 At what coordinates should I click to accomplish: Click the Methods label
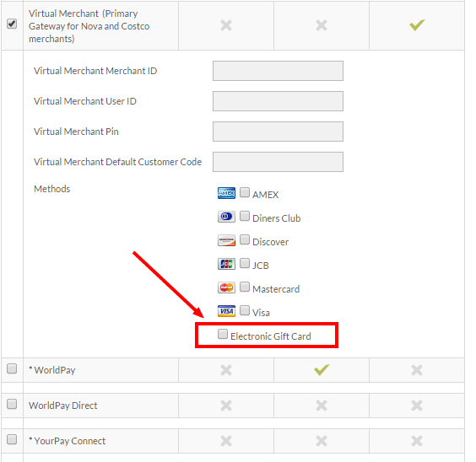(x=52, y=189)
